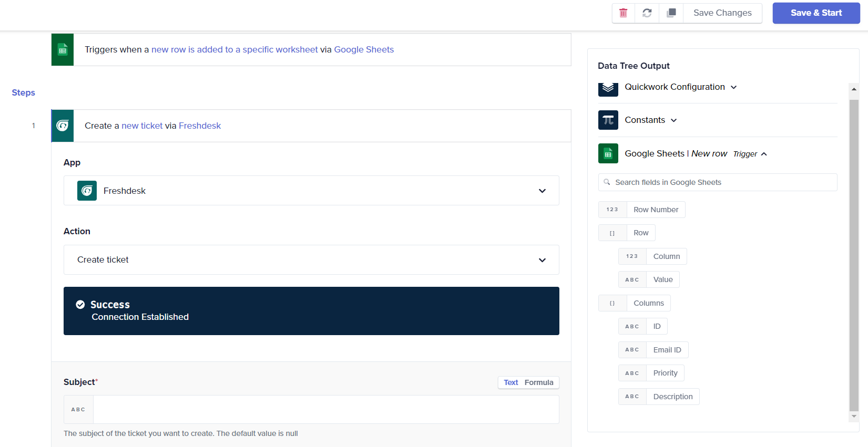Select the Description data pill
Image resolution: width=868 pixels, height=447 pixels.
(673, 397)
